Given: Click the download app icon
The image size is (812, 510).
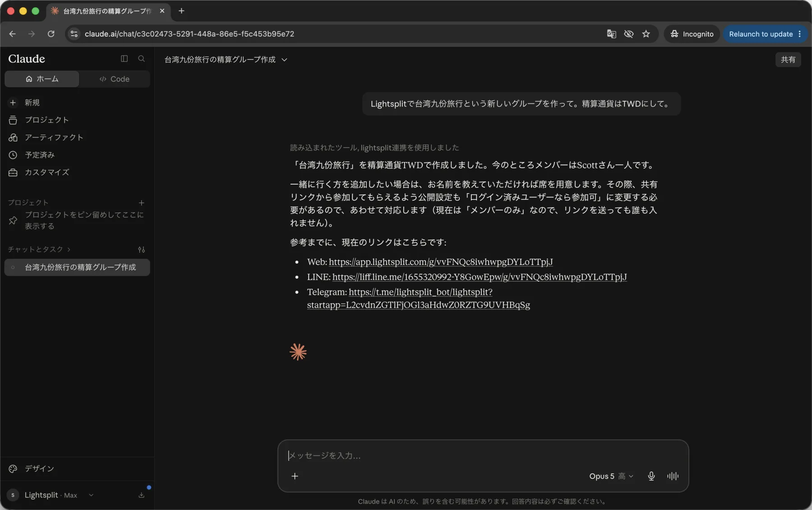Looking at the screenshot, I should 141,495.
